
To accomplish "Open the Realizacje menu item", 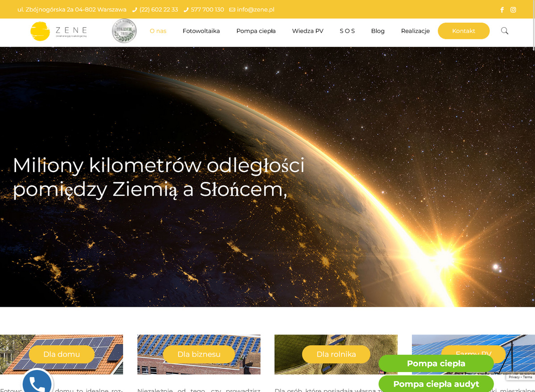I will 415,31.
